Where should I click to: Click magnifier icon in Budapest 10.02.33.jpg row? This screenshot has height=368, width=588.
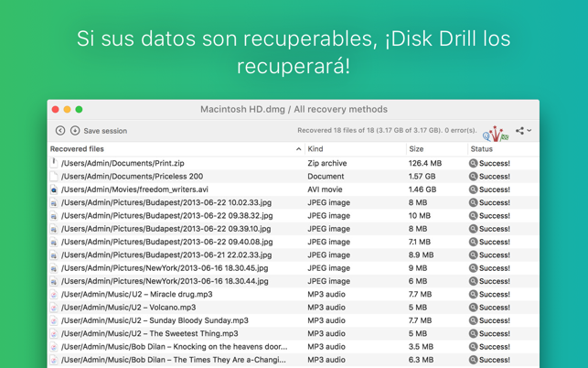[x=474, y=202]
